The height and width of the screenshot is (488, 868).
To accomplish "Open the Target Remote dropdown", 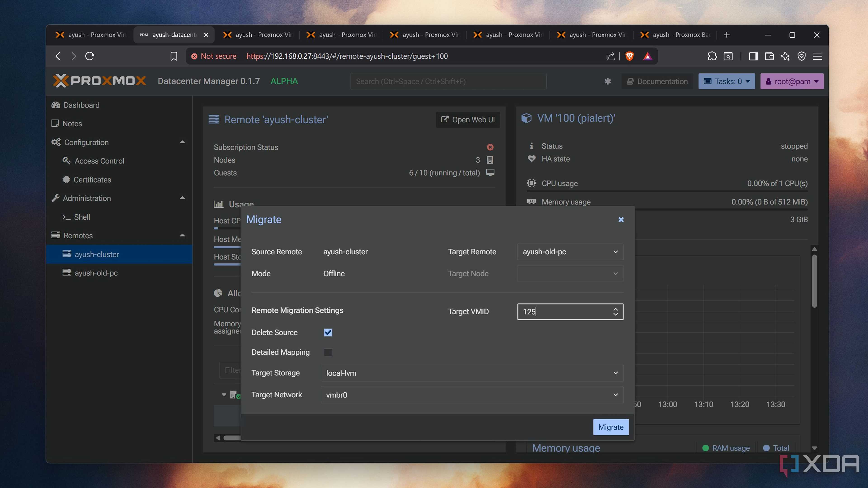I will tap(570, 252).
